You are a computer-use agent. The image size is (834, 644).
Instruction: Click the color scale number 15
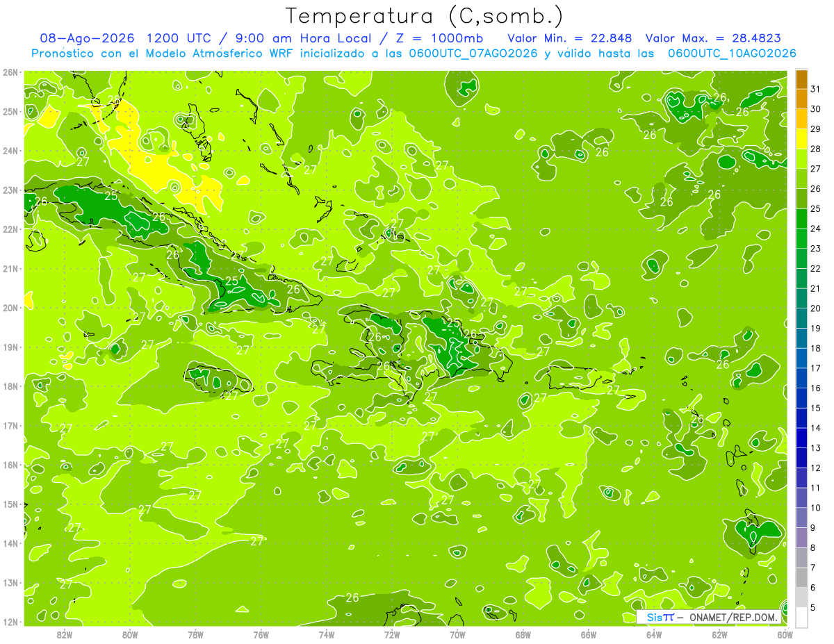pos(815,408)
